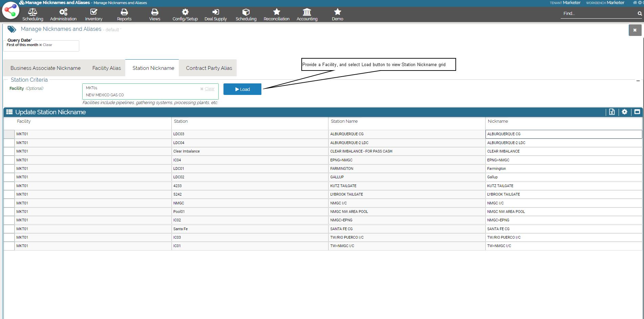Open Config/Setup gear menu
Screen dimensions: 644x319
pos(185,13)
